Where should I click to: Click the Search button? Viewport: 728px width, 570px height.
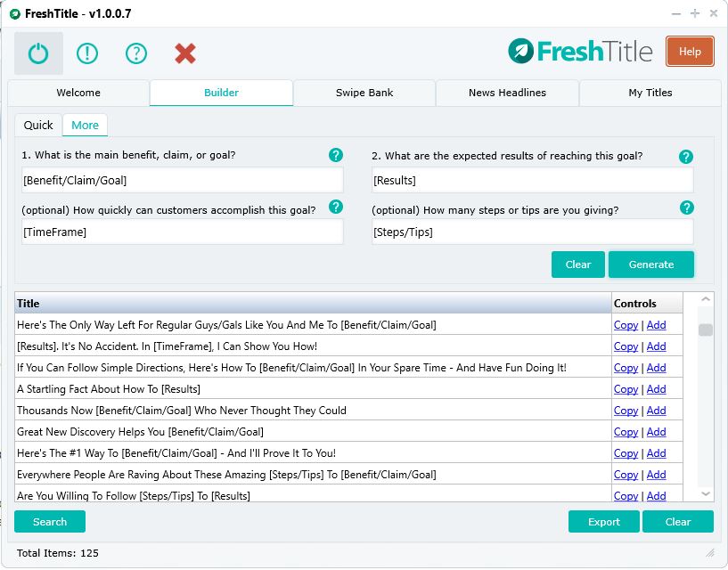(50, 522)
